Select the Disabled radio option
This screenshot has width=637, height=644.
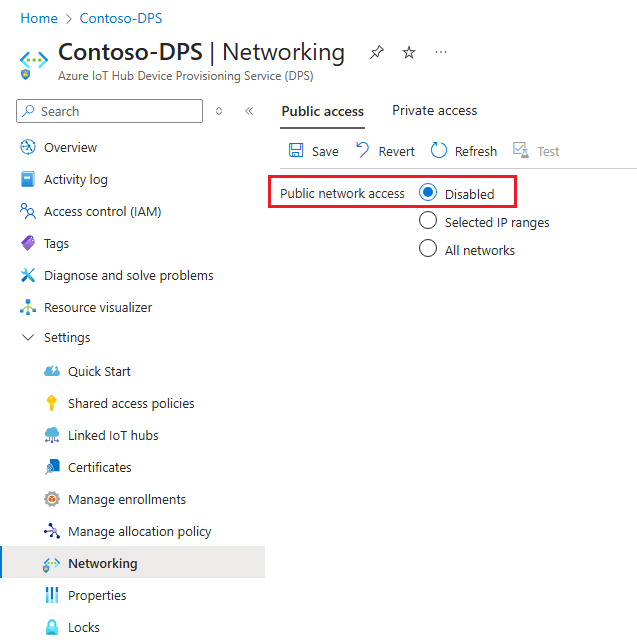428,192
